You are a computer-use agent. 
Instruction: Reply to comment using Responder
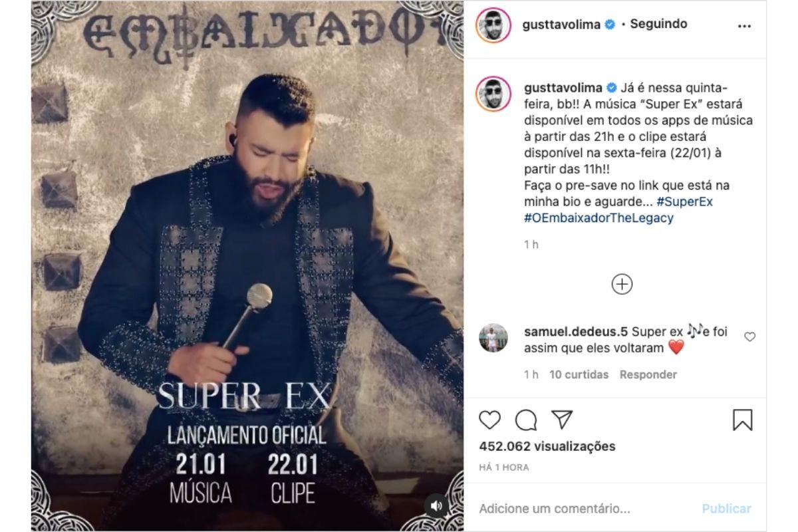coord(648,374)
